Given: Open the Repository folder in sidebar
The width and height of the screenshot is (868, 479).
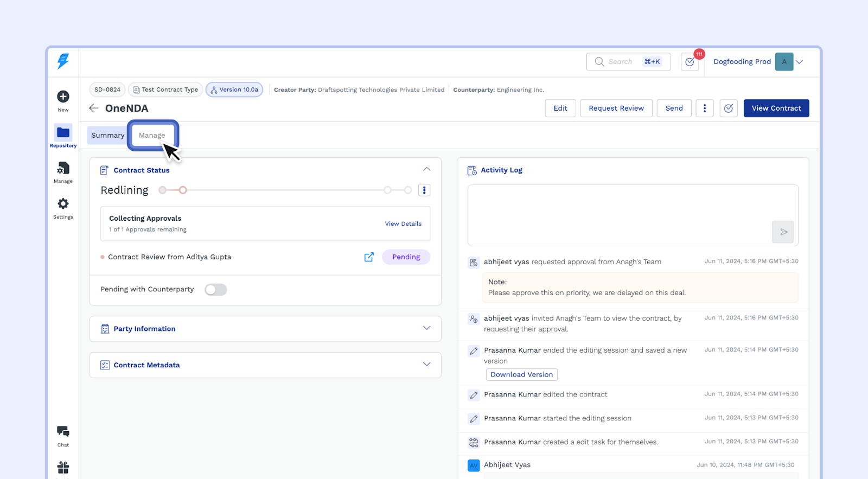Looking at the screenshot, I should 63,133.
